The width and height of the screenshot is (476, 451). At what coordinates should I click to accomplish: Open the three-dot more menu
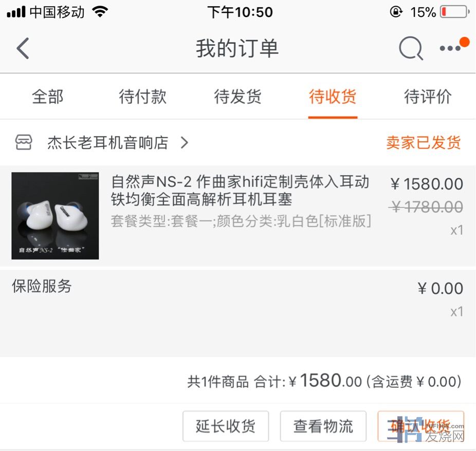pos(450,48)
